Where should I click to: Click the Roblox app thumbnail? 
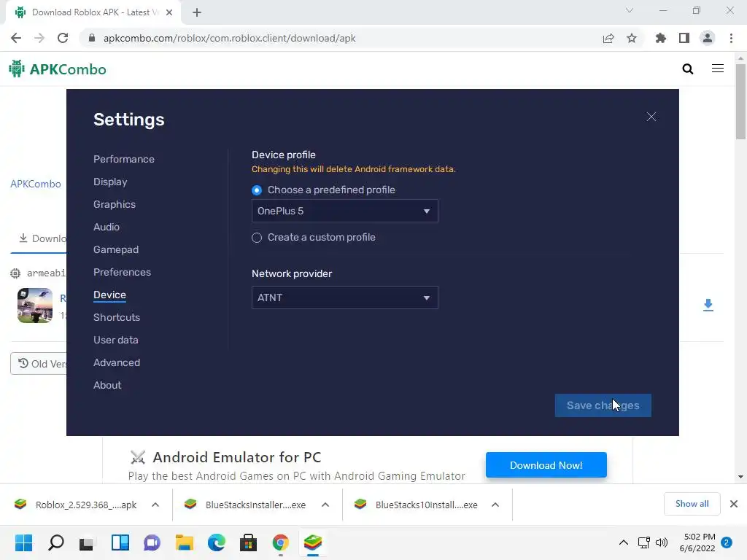[35, 306]
